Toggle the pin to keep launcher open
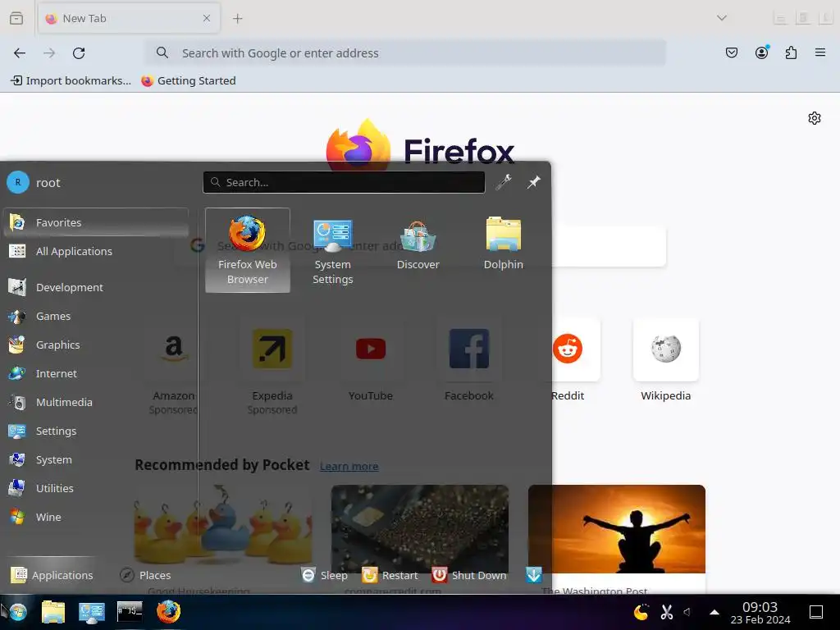 (x=533, y=182)
